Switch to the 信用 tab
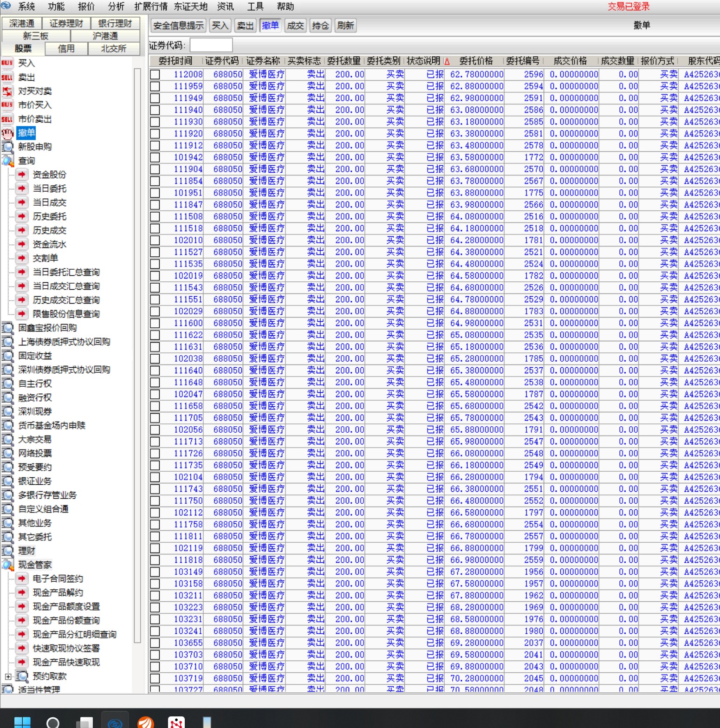Image resolution: width=720 pixels, height=728 pixels. [x=66, y=48]
